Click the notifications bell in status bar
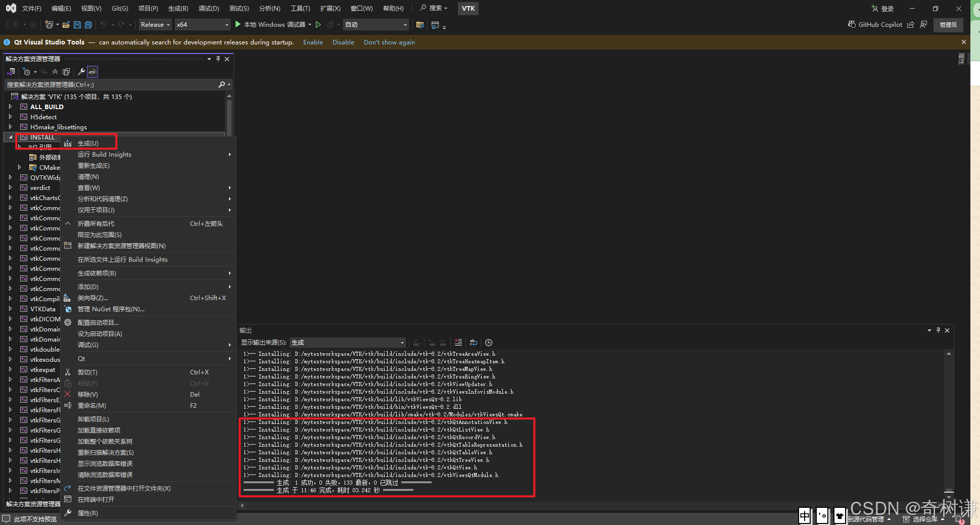Viewport: 980px width, 525px height. [958, 519]
